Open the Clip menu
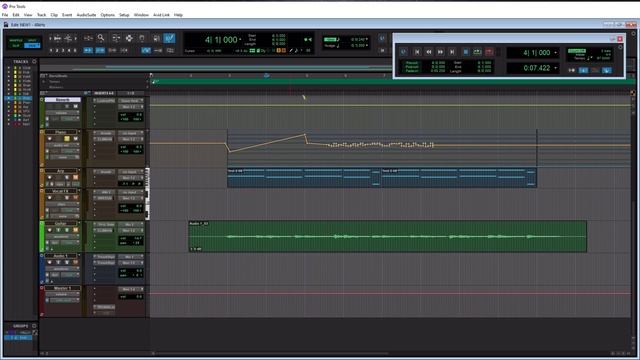Screen dimensions: 640x360 point(54,15)
